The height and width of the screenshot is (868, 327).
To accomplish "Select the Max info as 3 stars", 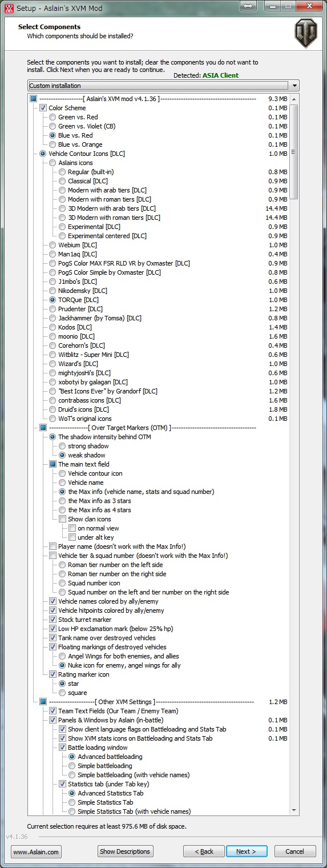I will [x=63, y=501].
